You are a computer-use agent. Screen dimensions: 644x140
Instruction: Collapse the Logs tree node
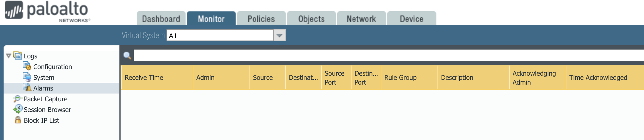coord(9,56)
